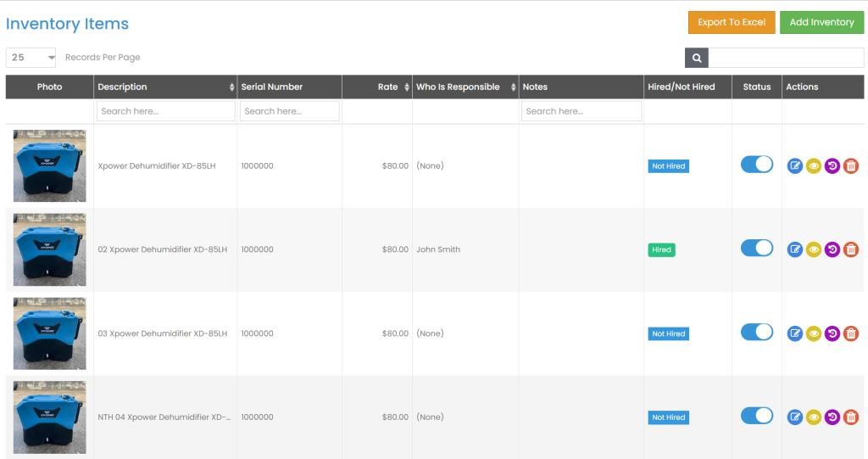Open the purple history icon for 03 Xpower Dehumidifier
This screenshot has width=868, height=459.
832,333
